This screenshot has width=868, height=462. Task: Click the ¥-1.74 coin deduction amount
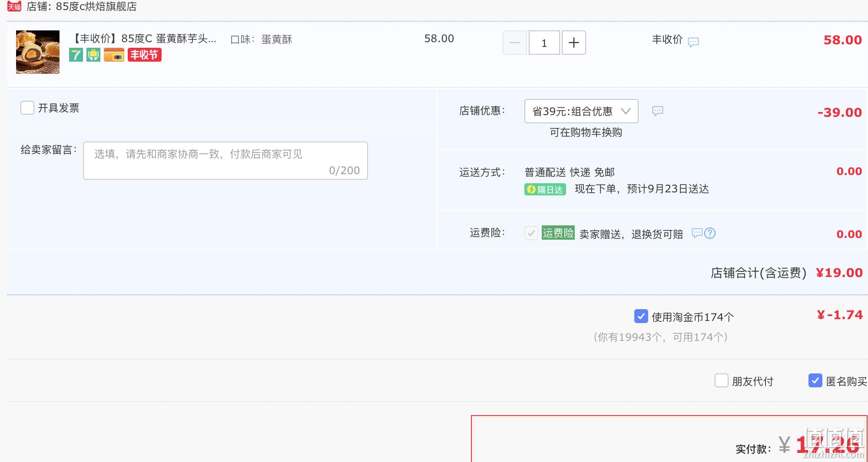point(840,315)
